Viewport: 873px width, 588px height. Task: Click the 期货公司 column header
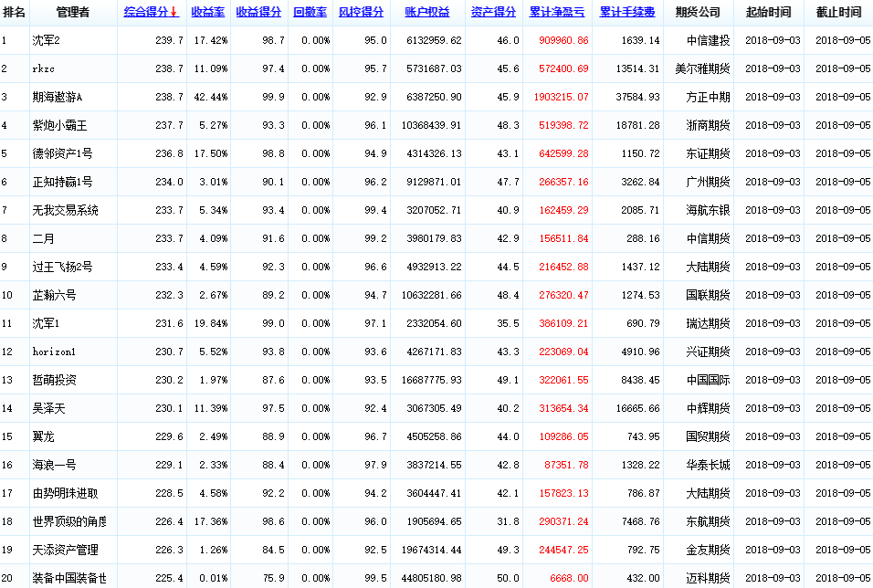pos(698,12)
